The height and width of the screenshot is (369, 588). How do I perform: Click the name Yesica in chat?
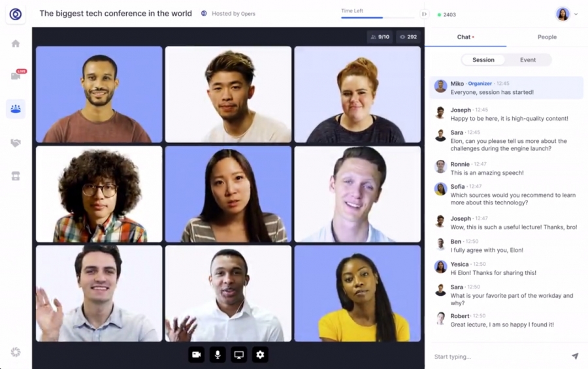459,264
